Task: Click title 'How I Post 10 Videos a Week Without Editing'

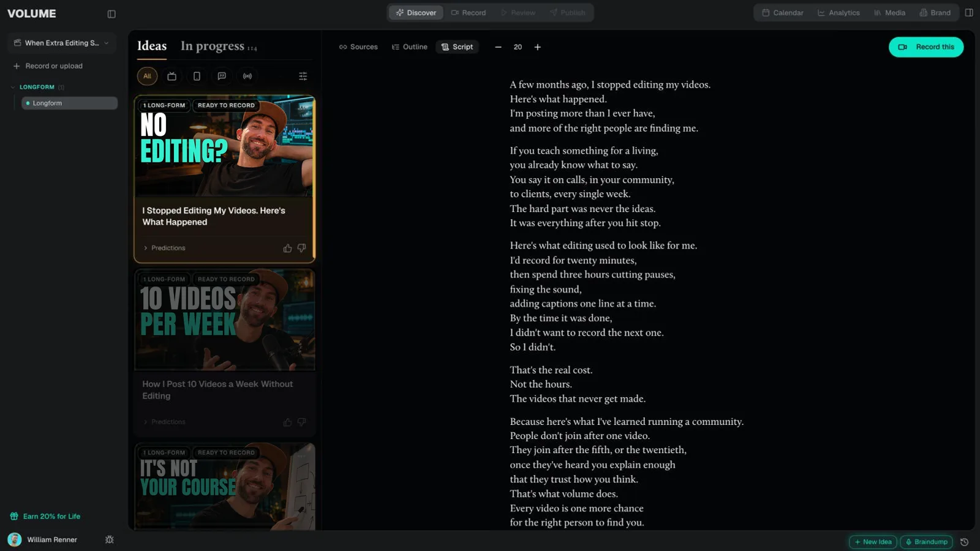Action: [217, 390]
